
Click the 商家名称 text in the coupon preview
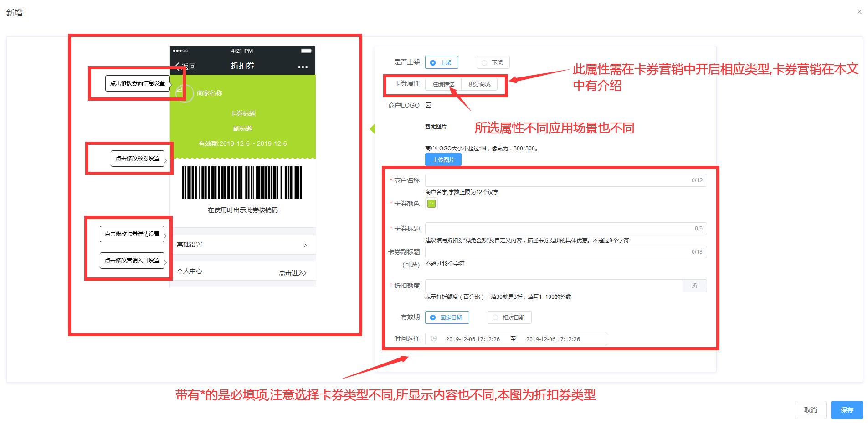pyautogui.click(x=210, y=93)
